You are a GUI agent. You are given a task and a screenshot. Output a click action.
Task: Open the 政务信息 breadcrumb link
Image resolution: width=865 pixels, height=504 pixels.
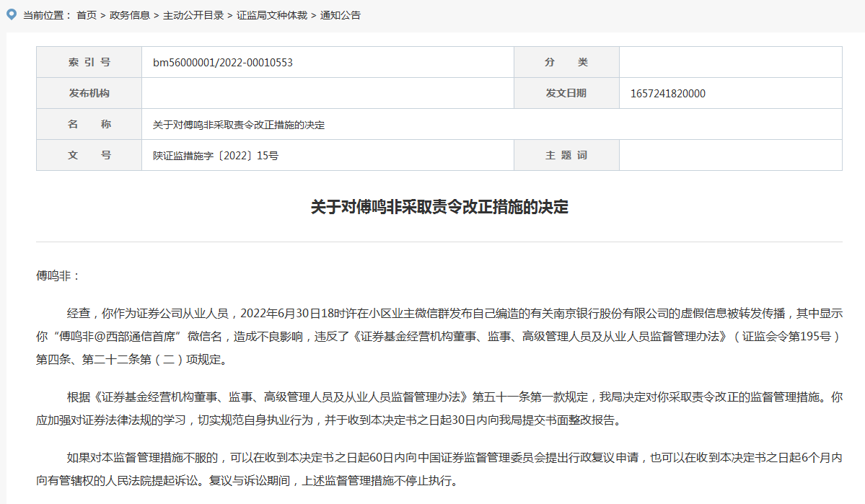[130, 15]
